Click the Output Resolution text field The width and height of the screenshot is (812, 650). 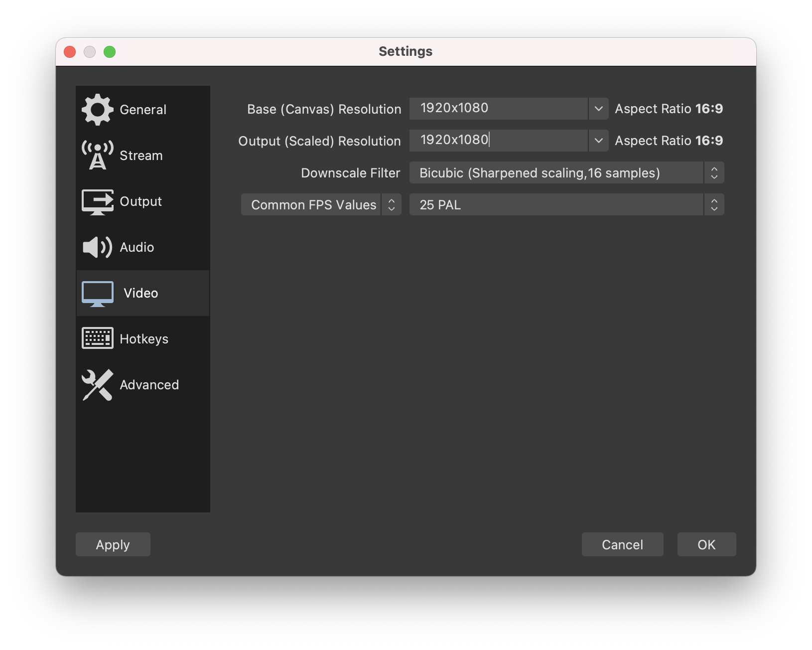[498, 141]
